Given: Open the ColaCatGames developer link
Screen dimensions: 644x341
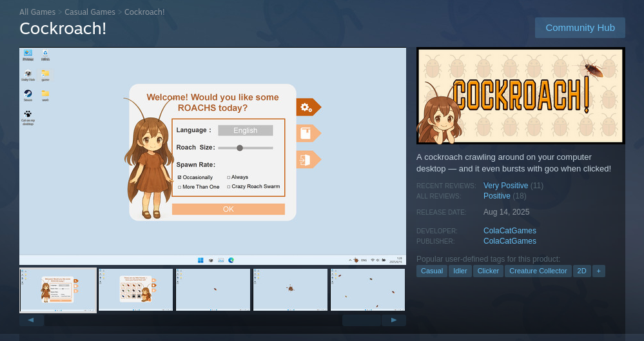Looking at the screenshot, I should click(x=509, y=231).
